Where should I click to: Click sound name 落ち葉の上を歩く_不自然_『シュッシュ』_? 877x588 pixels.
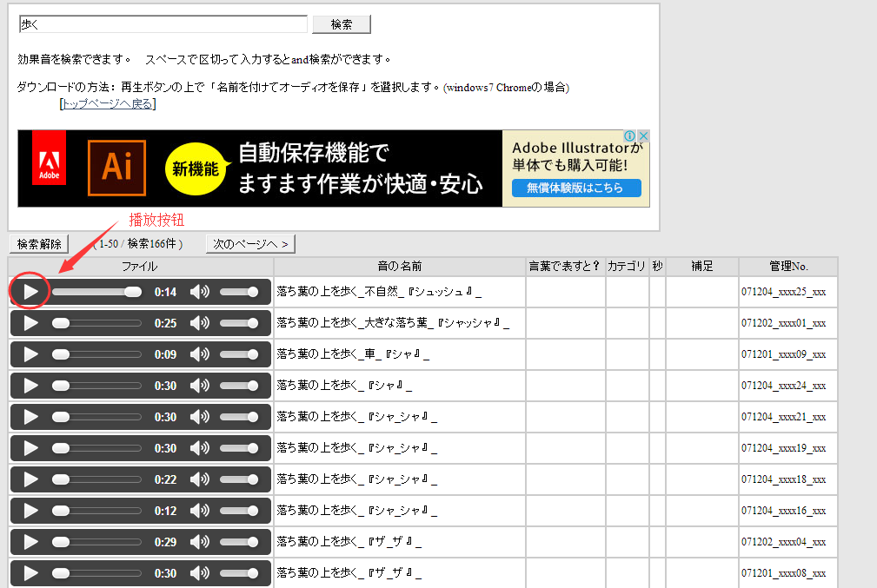tap(379, 292)
